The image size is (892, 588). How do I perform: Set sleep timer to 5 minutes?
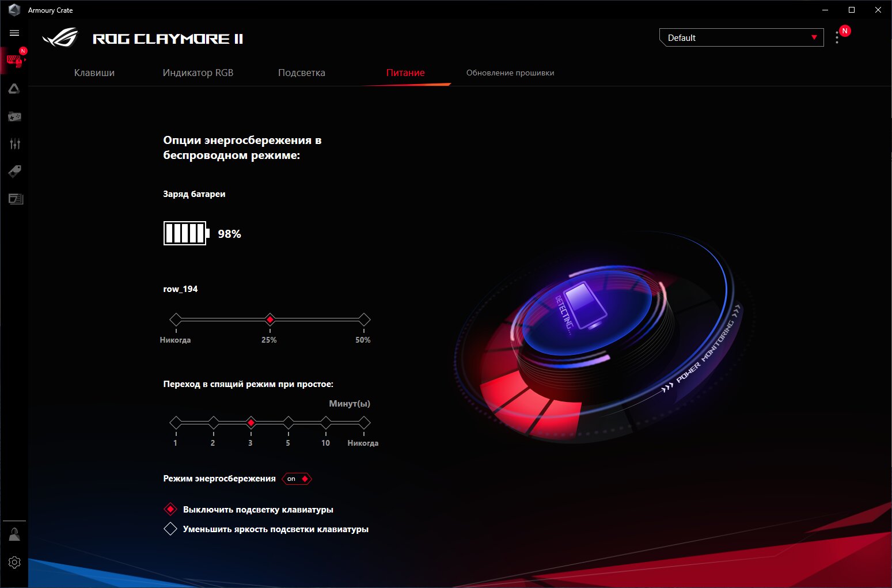[x=289, y=423]
